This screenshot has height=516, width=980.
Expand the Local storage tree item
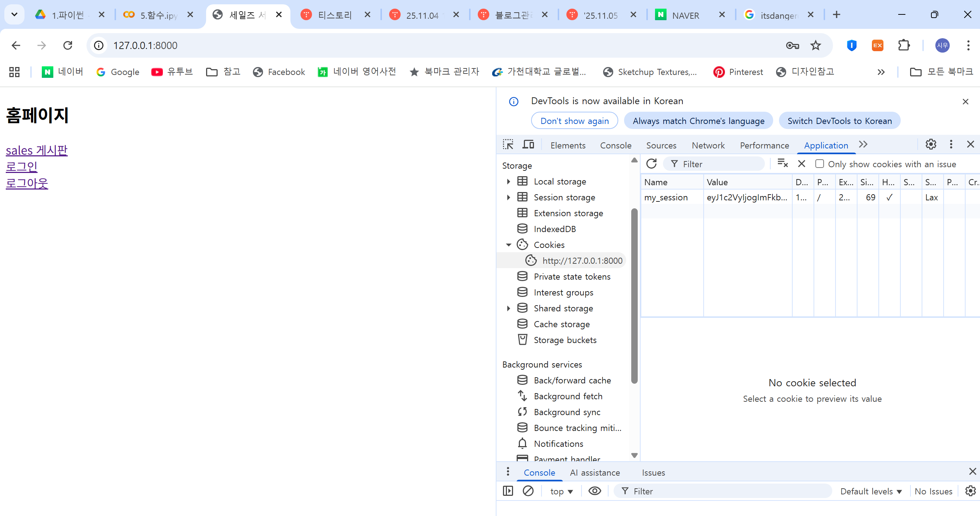point(509,182)
